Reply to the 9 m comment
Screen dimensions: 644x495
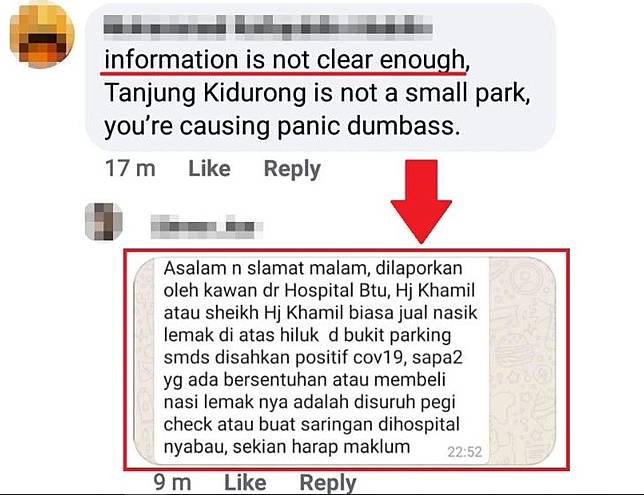point(328,483)
